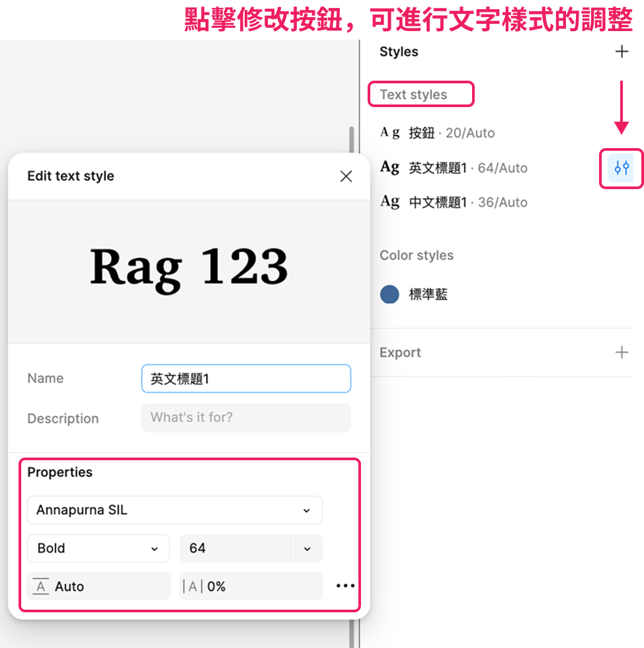This screenshot has width=644, height=648.
Task: Click the letter spacing icon
Action: point(192,587)
